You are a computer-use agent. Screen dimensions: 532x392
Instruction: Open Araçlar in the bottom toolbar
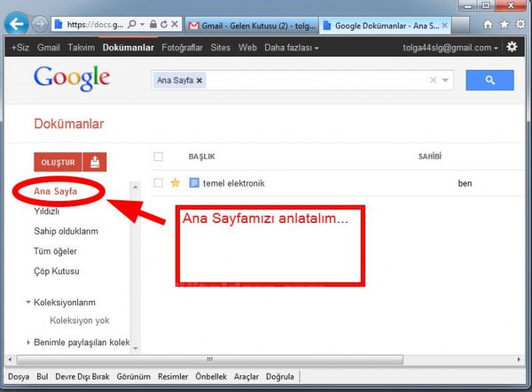point(246,377)
